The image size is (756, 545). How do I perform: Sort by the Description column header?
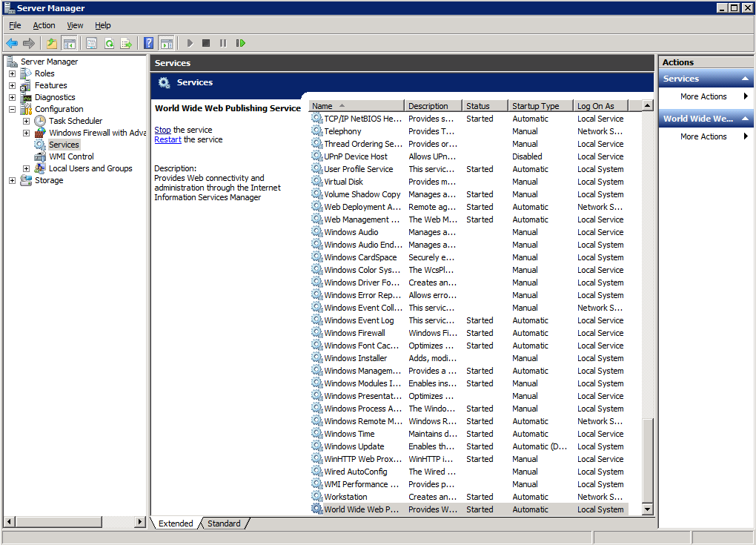click(x=433, y=105)
